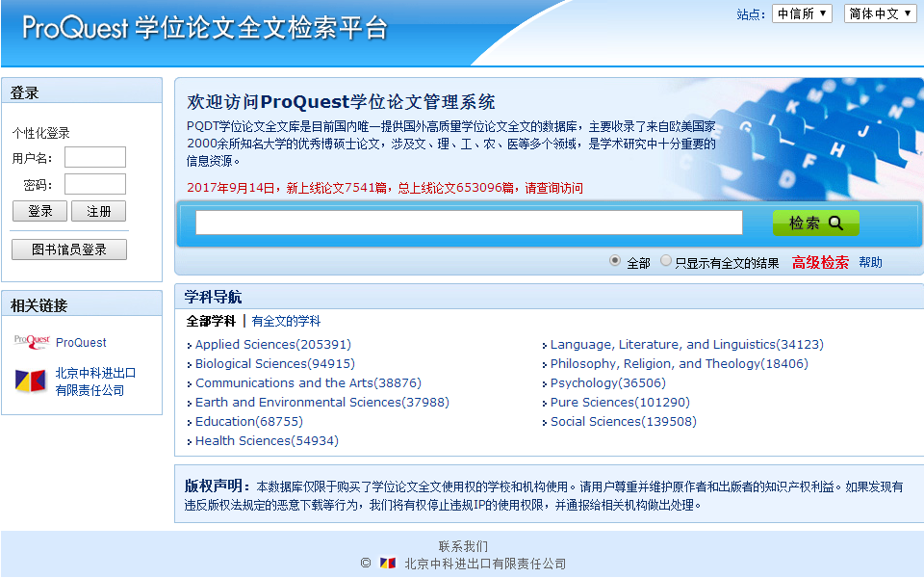This screenshot has width=924, height=578.
Task: Open Earth and Environmental Sciences(37988) subject
Action: coord(322,403)
